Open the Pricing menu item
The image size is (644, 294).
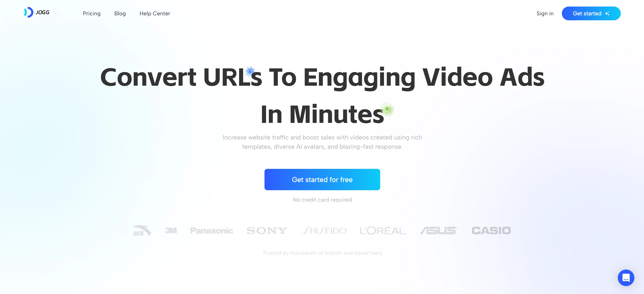[x=92, y=13]
